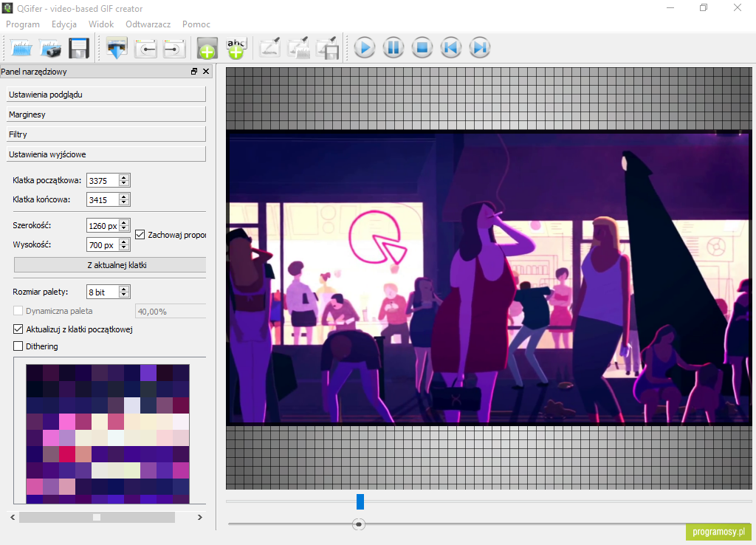Screen dimensions: 756x545
Task: Expand Ustawienia podglądu section
Action: tap(106, 95)
